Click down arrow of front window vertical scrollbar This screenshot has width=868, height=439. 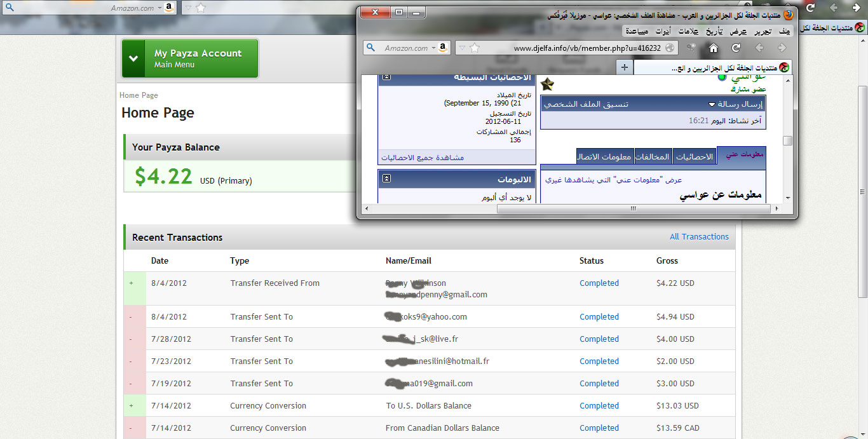point(788,198)
